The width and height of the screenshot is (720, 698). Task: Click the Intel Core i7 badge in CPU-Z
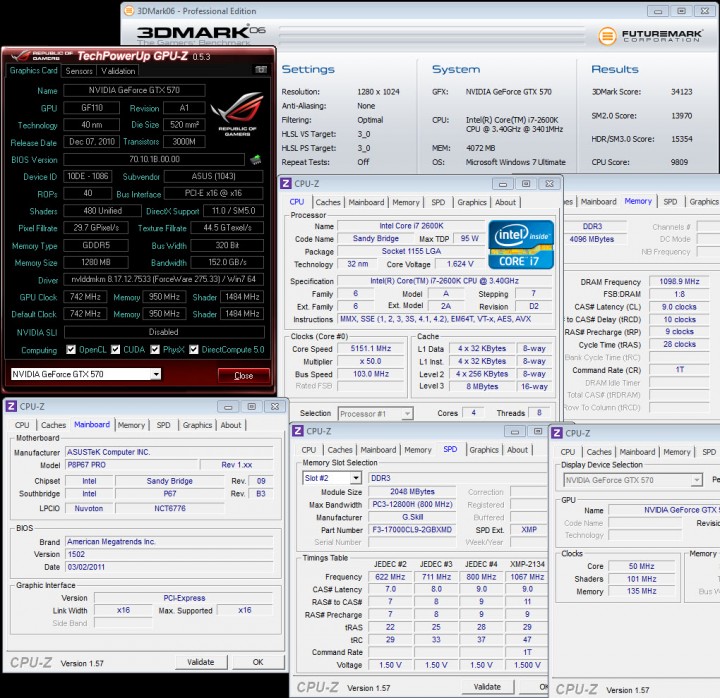(x=521, y=244)
